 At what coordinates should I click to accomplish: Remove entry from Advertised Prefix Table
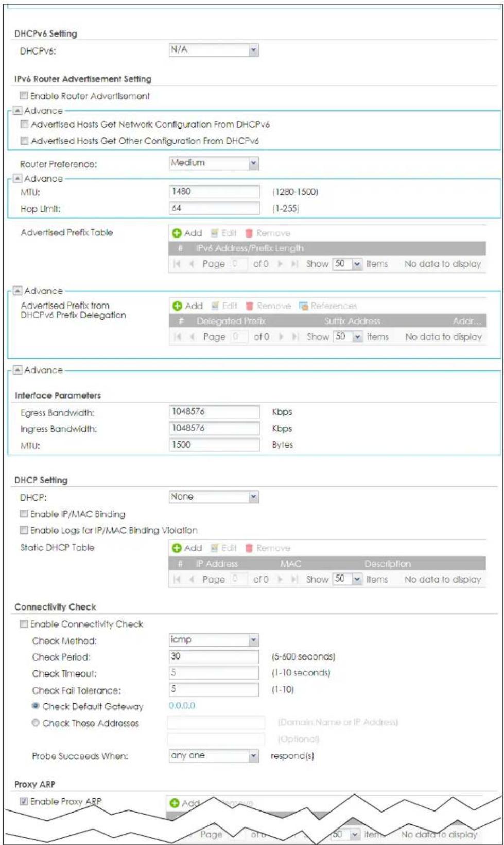[268, 233]
